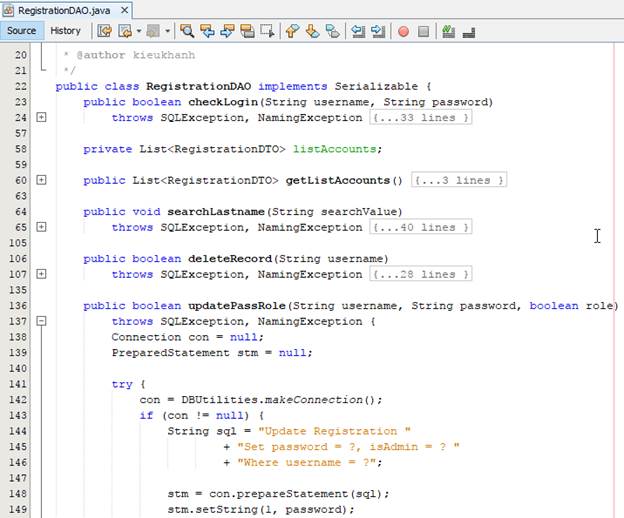Switch to the History view
624x518 pixels.
65,31
